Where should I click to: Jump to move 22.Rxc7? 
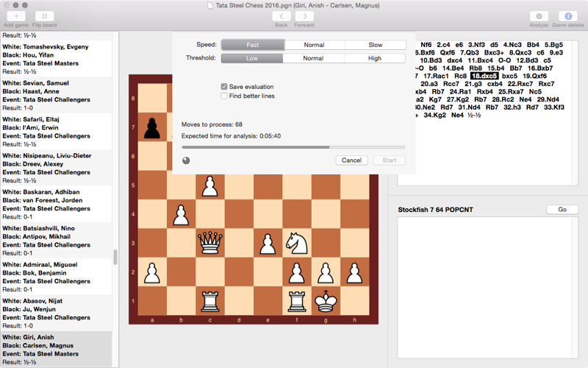(x=520, y=84)
